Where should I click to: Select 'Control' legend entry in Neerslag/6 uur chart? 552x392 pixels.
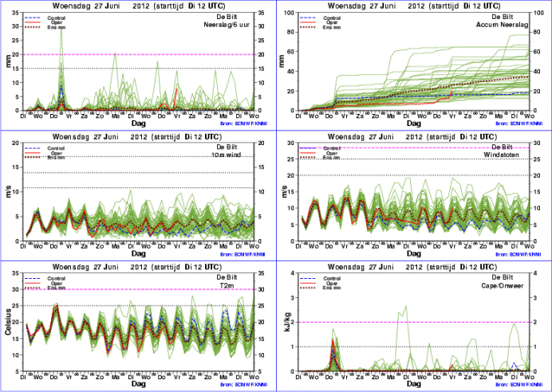(x=57, y=18)
